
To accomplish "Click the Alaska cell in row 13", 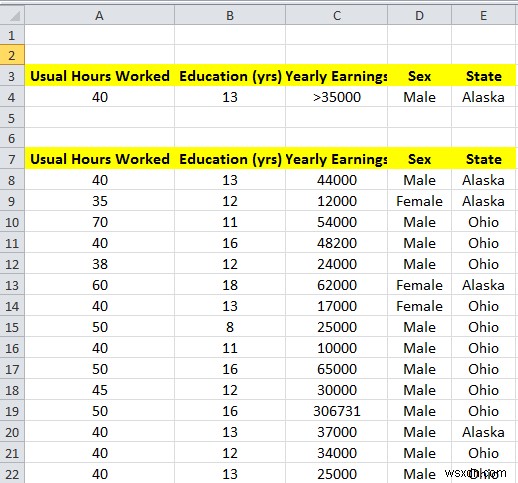I will [483, 285].
